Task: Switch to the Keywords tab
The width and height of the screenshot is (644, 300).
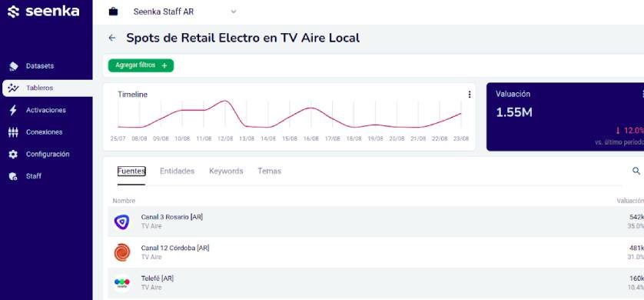Action: tap(226, 171)
